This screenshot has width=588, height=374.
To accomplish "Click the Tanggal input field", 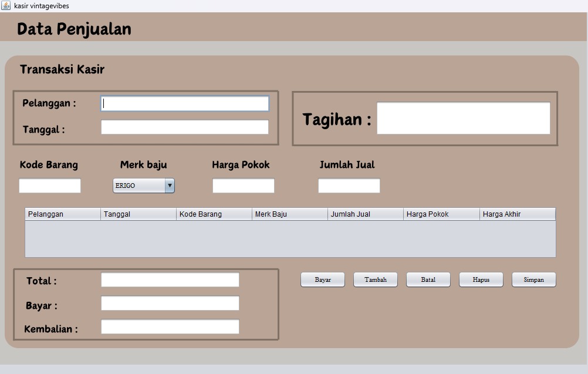I will 184,127.
